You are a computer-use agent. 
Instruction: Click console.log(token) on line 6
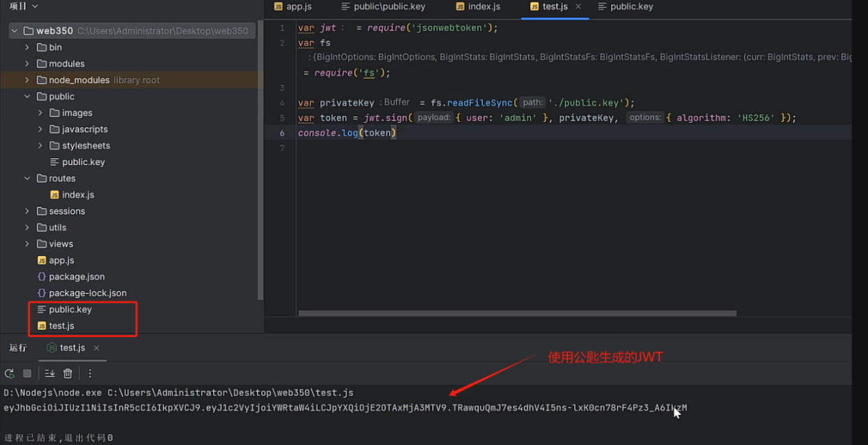pos(347,133)
